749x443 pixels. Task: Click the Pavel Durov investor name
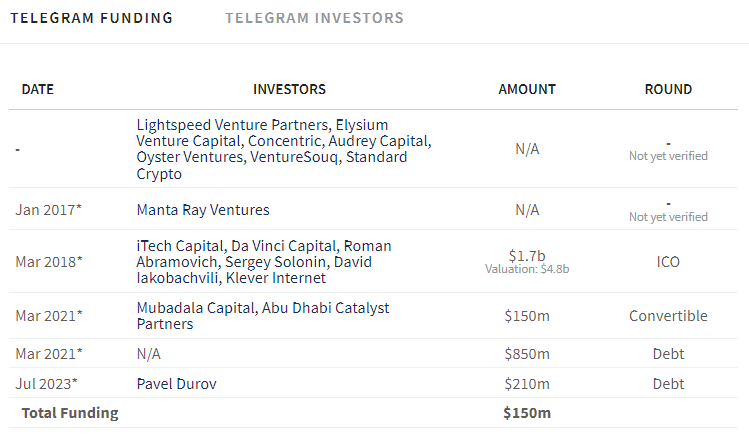click(176, 384)
